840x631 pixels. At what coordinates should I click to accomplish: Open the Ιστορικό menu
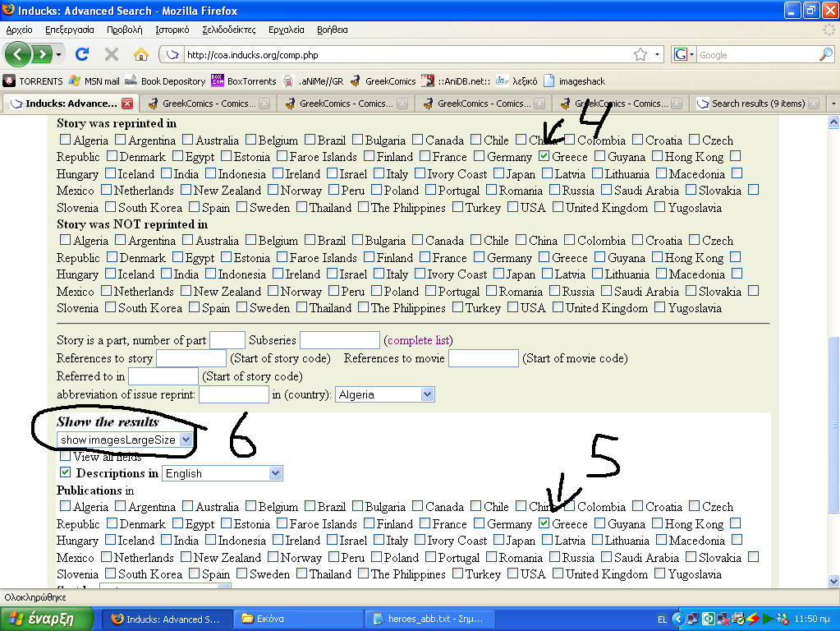[172, 30]
